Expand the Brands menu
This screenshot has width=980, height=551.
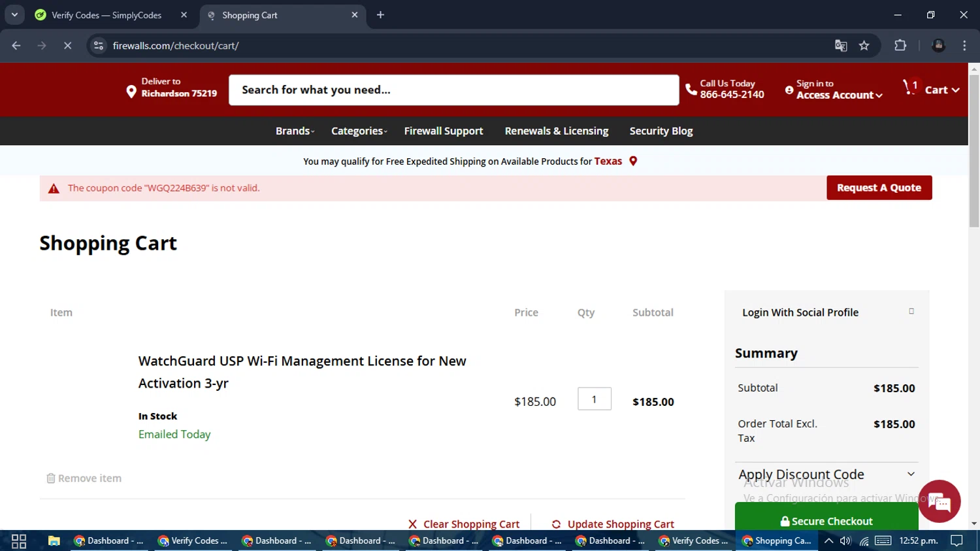(295, 131)
